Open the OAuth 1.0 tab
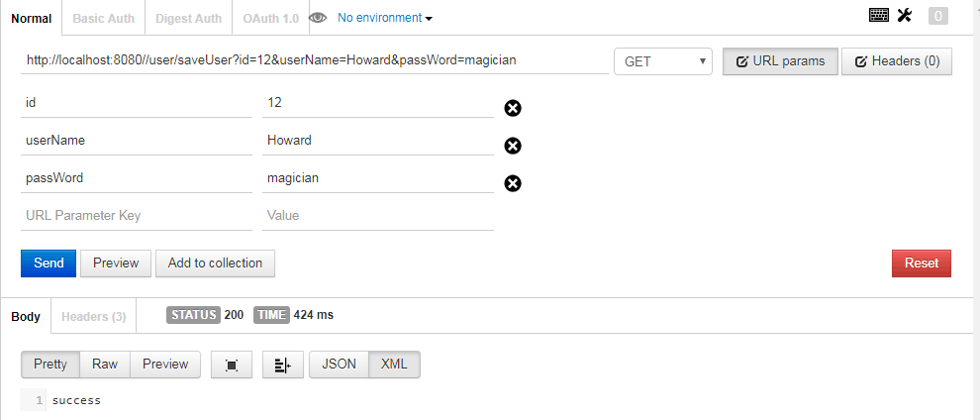This screenshot has height=420, width=980. [271, 18]
